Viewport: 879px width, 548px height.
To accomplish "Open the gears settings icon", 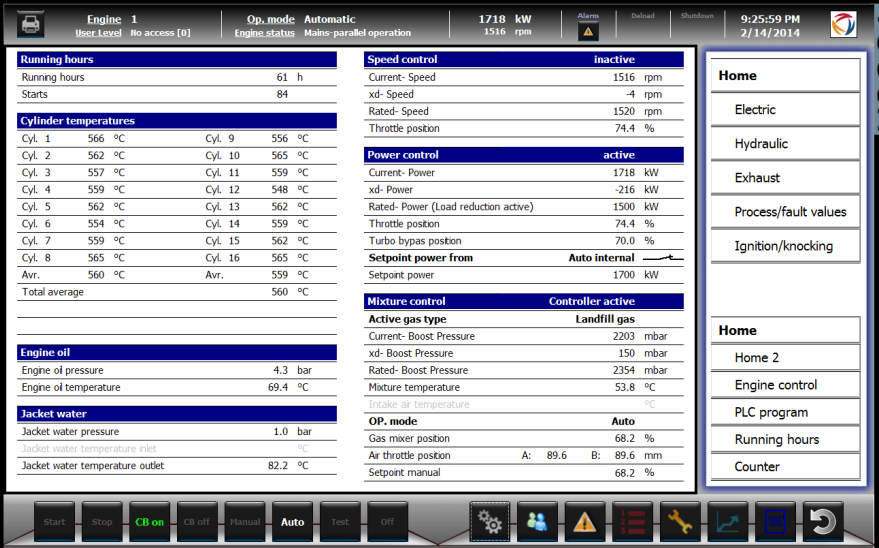I will pyautogui.click(x=489, y=522).
